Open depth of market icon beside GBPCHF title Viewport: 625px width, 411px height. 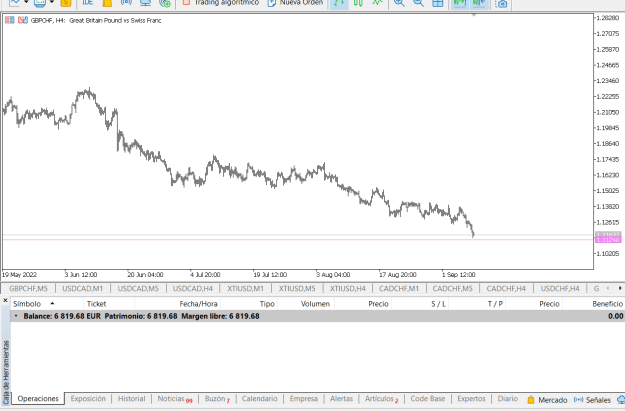(x=23, y=20)
